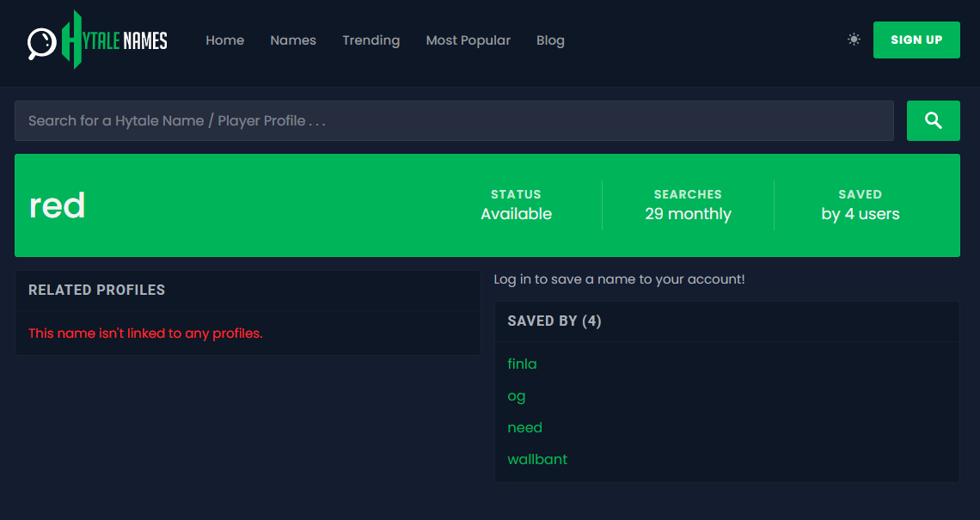The height and width of the screenshot is (520, 980).
Task: Open the og user link
Action: [517, 396]
